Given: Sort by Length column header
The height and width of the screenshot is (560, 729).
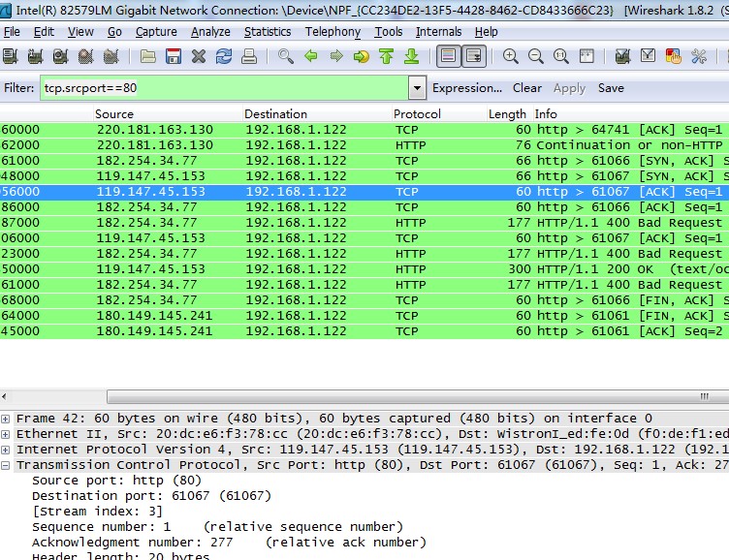Looking at the screenshot, I should tap(507, 114).
